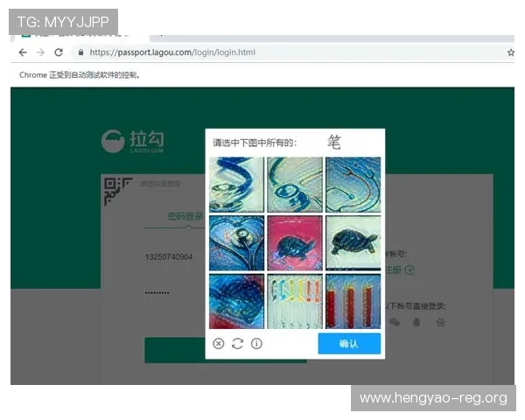
Task: Click the browser forward arrow
Action: (x=40, y=52)
